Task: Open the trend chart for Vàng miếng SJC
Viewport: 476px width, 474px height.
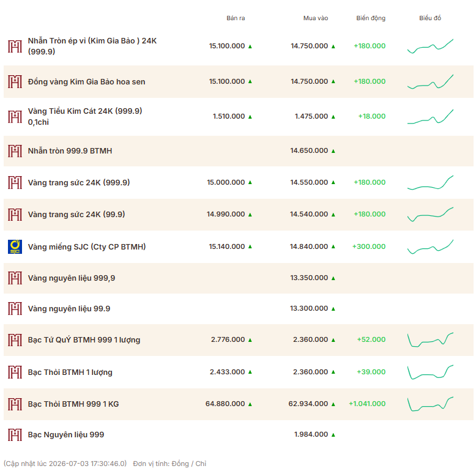Action: [x=430, y=246]
